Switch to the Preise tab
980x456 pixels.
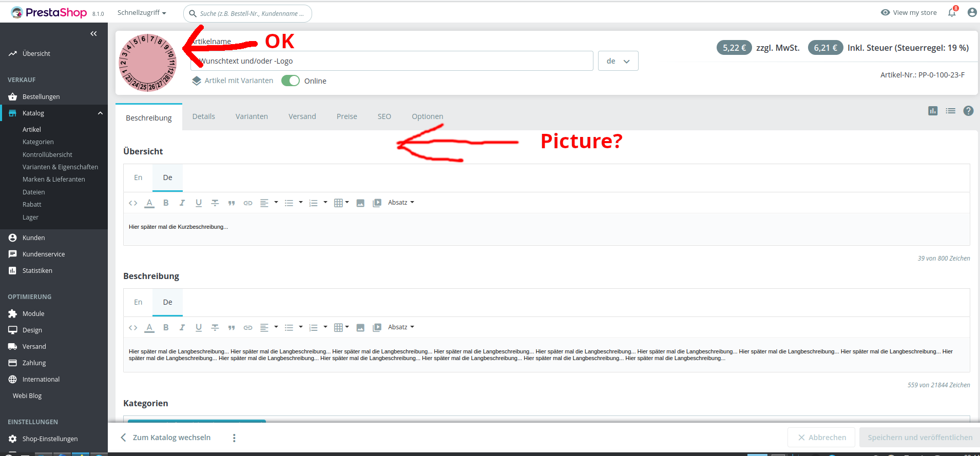(x=347, y=116)
